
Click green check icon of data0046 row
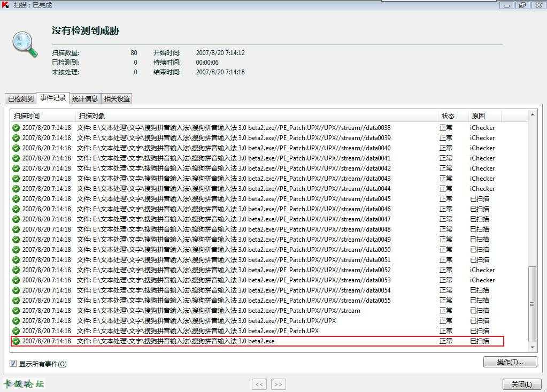coord(16,209)
